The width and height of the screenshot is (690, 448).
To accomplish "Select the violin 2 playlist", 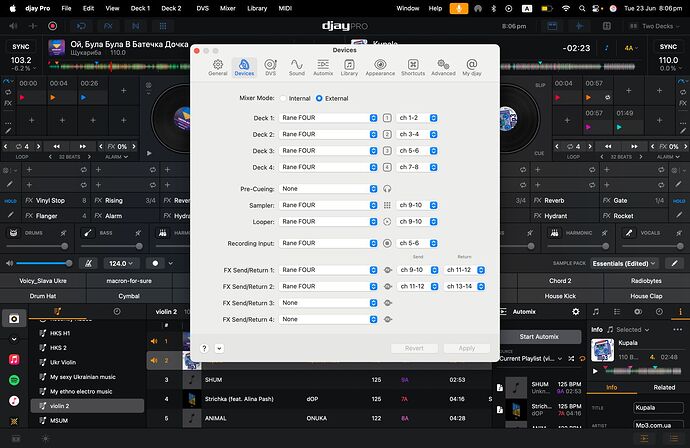I will click(x=87, y=406).
